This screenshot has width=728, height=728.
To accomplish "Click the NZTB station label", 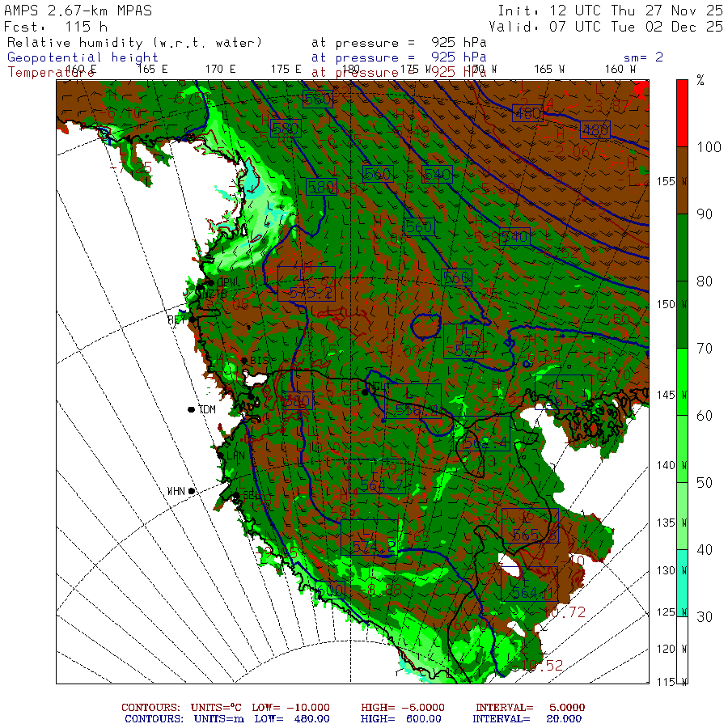I will pos(215,294).
